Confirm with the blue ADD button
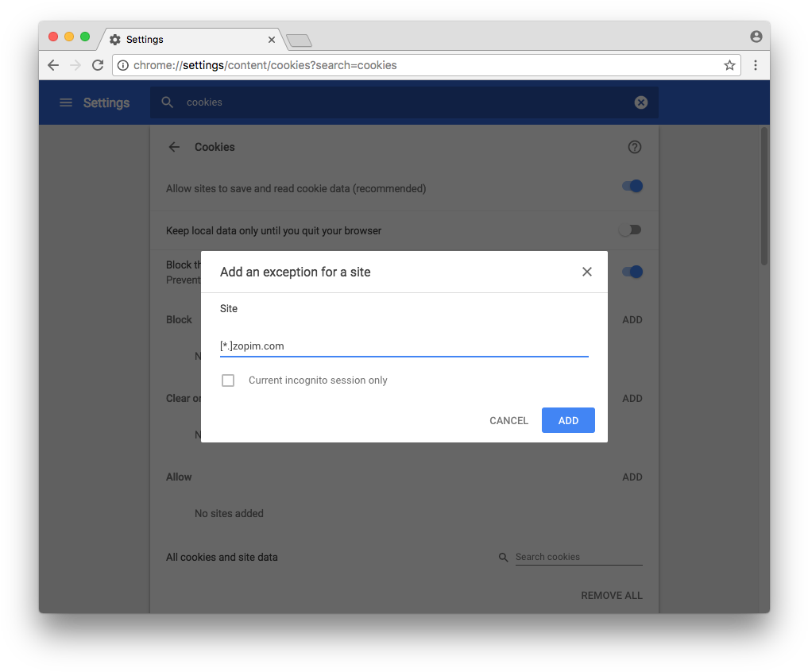The height and width of the screenshot is (672, 808). 567,420
